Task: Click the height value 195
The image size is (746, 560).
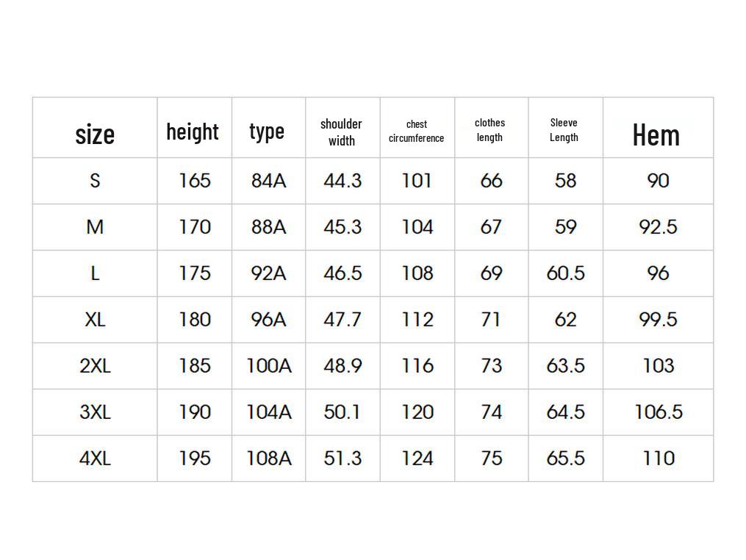Action: click(x=195, y=459)
